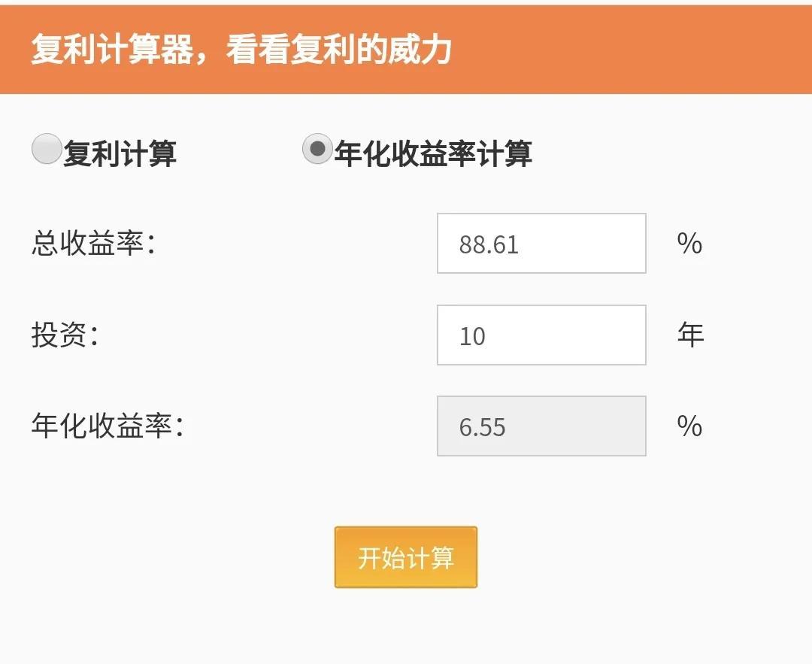812x664 pixels.
Task: Switch calculation mode to 复利计算
Action: tap(47, 147)
